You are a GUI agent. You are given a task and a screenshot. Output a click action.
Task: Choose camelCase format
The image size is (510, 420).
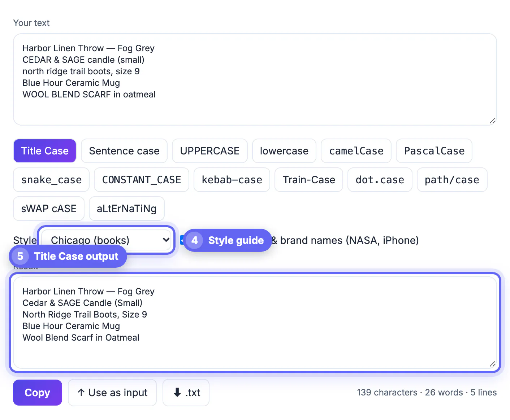(x=356, y=151)
